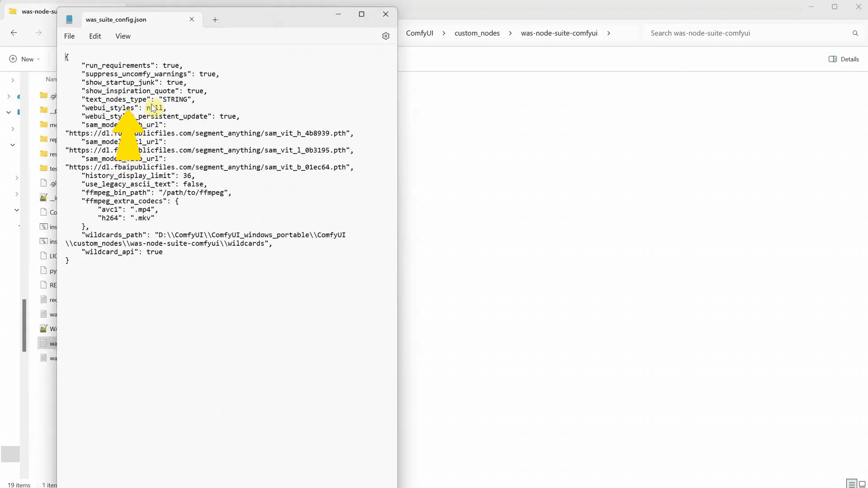
Task: Expand breadcrumb chevron after was-node-suite-comfyui
Action: (x=609, y=33)
